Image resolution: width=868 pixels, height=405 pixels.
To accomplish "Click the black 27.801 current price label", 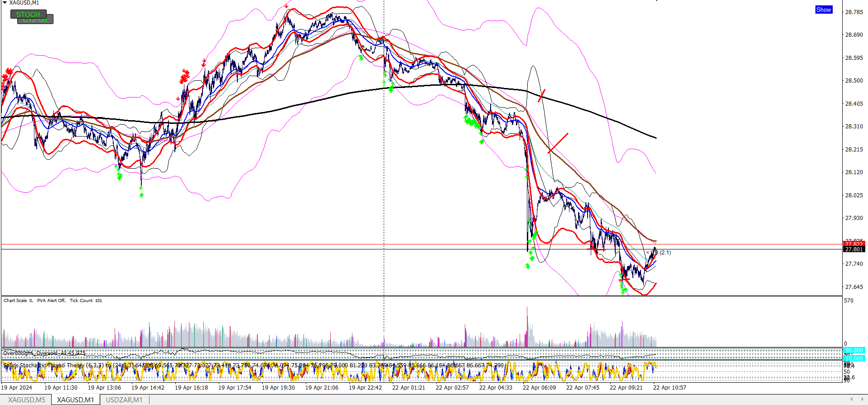I will pyautogui.click(x=854, y=249).
